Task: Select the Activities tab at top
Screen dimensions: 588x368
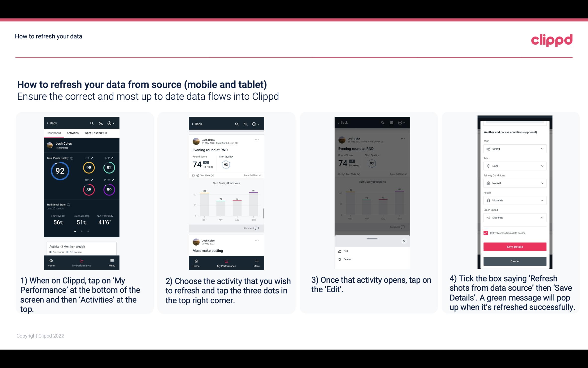Action: 72,133
